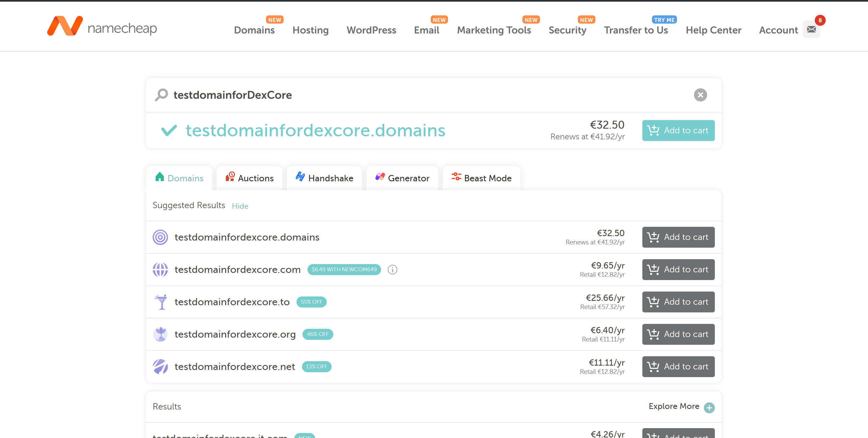Screen dimensions: 868x438
Task: Click the planet icon for the .net result
Action: 160,367
